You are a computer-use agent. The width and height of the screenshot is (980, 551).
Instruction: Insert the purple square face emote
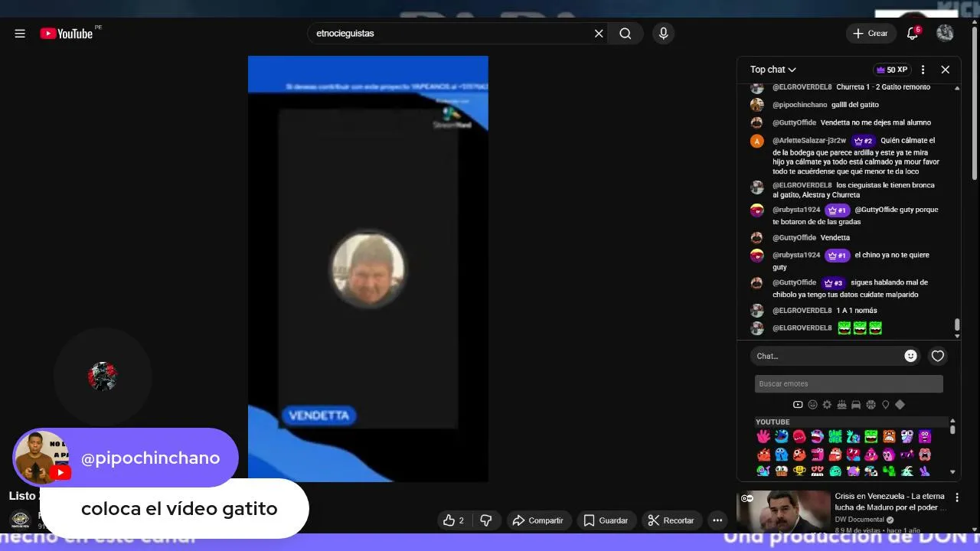[x=925, y=436]
